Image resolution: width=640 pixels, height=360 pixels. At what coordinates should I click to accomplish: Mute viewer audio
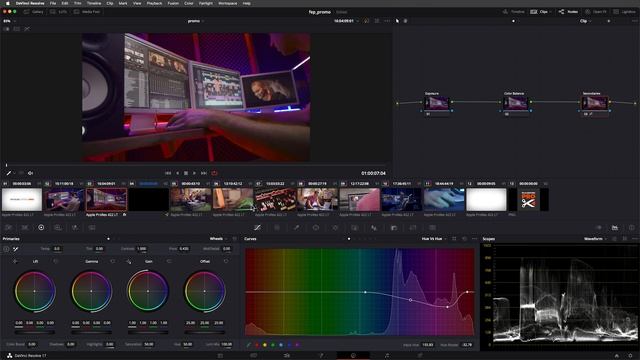(x=30, y=173)
